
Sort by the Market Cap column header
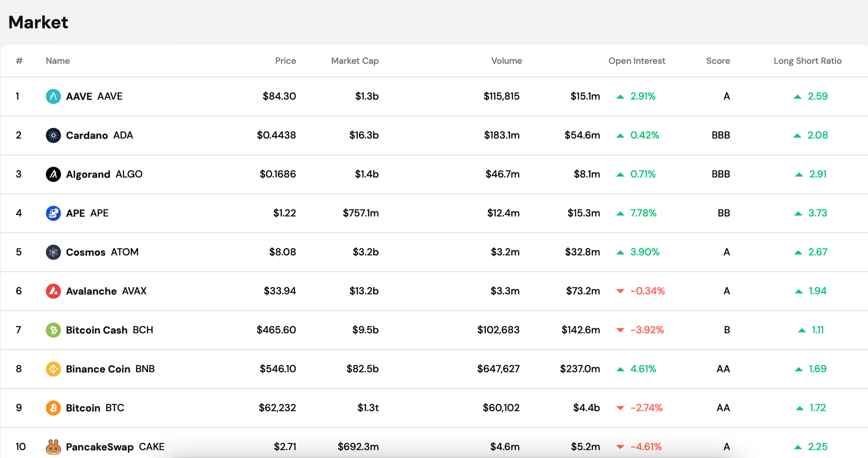(x=355, y=61)
